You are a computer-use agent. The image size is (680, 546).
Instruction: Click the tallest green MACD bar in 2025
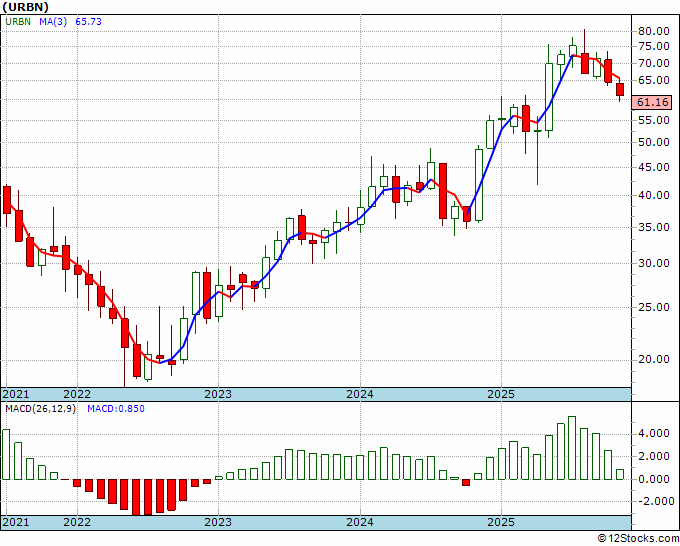click(572, 448)
